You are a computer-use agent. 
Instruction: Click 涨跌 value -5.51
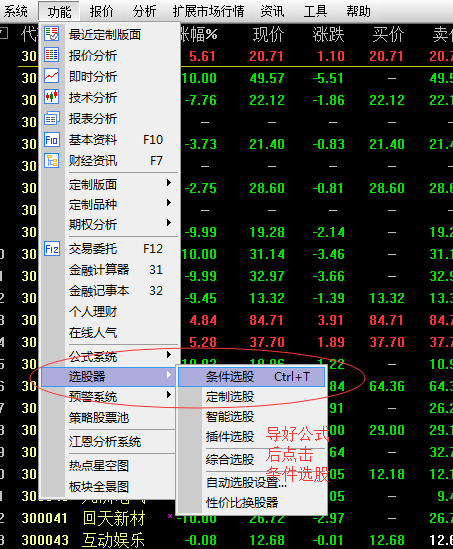coord(328,78)
